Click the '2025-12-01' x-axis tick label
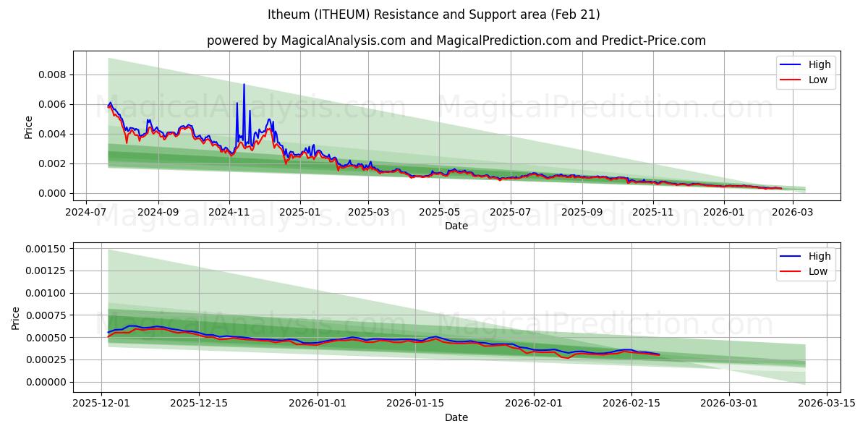Viewport: 868px width, 434px height. 102,404
